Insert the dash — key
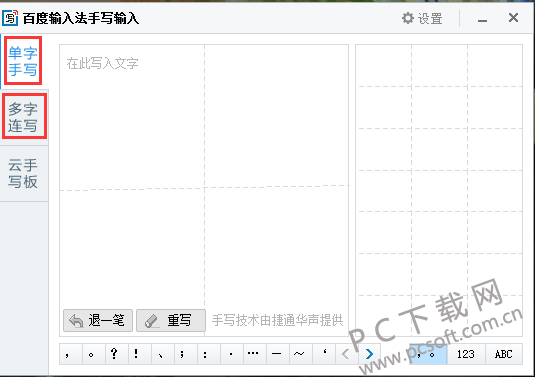Image resolution: width=535 pixels, height=377 pixels. 278,354
